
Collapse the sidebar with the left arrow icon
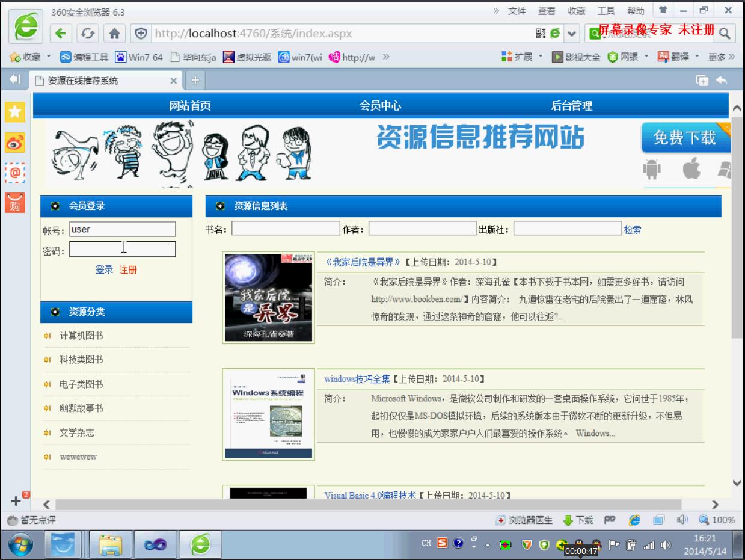(x=15, y=79)
